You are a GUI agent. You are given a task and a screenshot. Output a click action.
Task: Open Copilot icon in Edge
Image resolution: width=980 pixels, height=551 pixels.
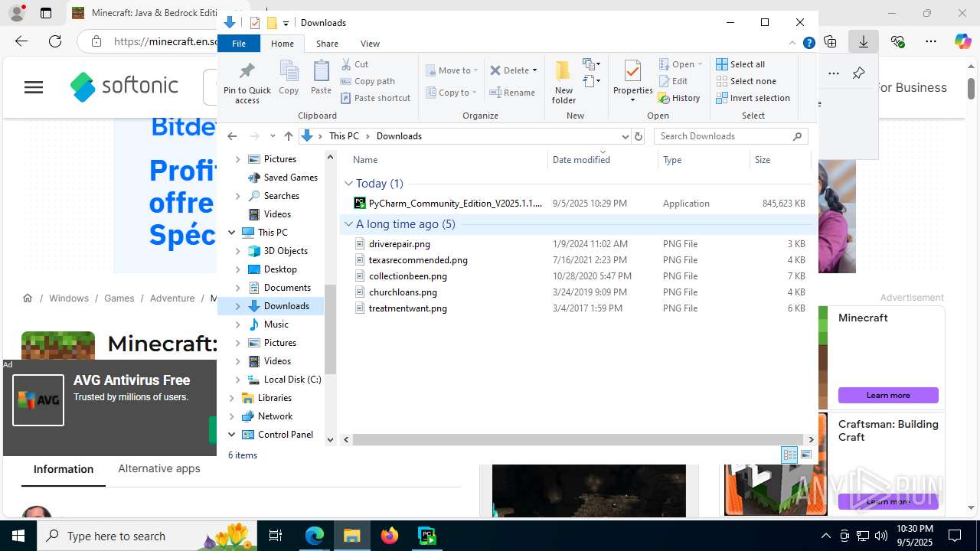(x=962, y=41)
